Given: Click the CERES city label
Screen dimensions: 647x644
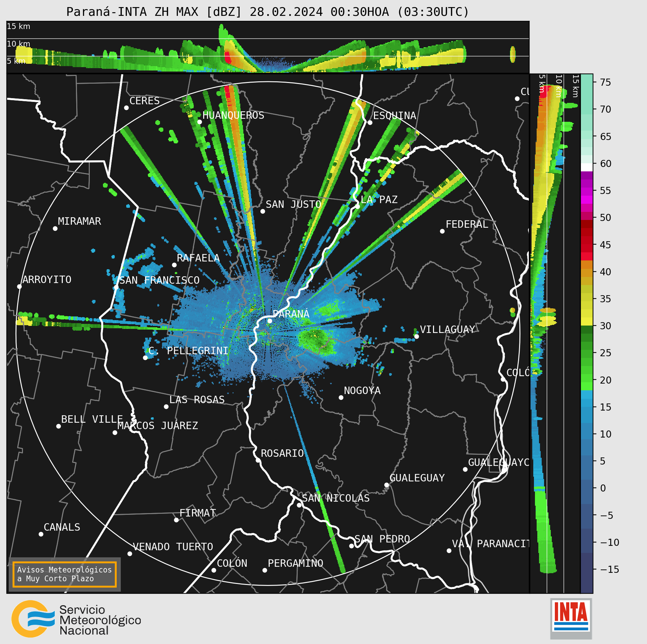Looking at the screenshot, I should [144, 101].
